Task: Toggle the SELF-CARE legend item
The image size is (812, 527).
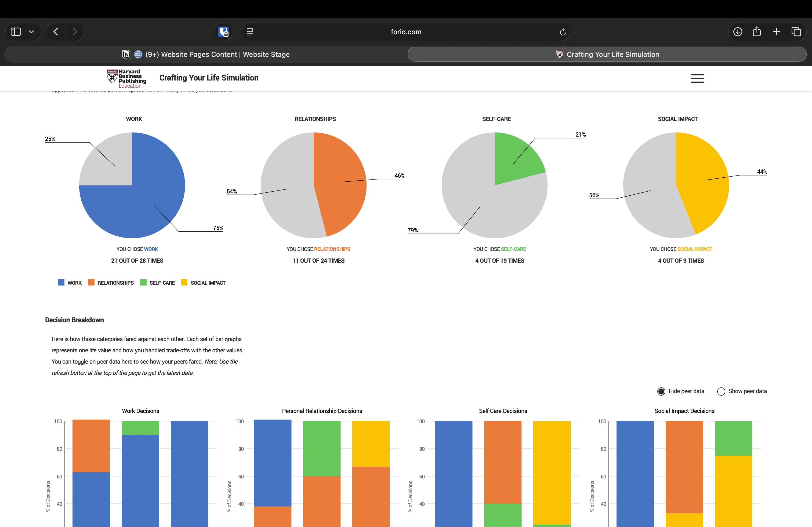Action: pos(158,283)
